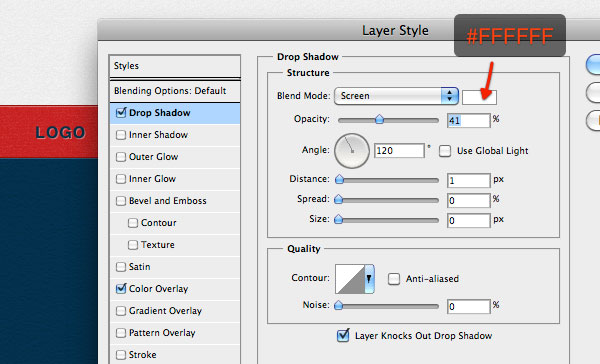Select Blending Options: Default
Viewport: 600px width, 364px height.
coord(175,91)
